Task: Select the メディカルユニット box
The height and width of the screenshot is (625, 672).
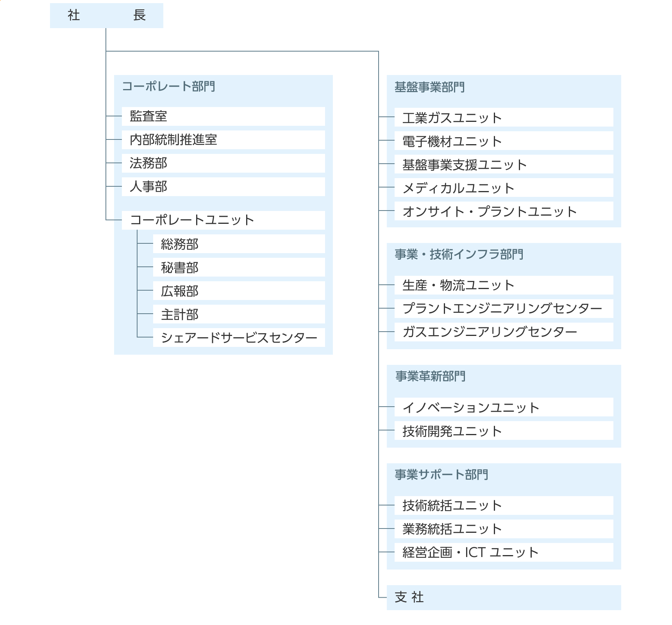Action: point(504,188)
